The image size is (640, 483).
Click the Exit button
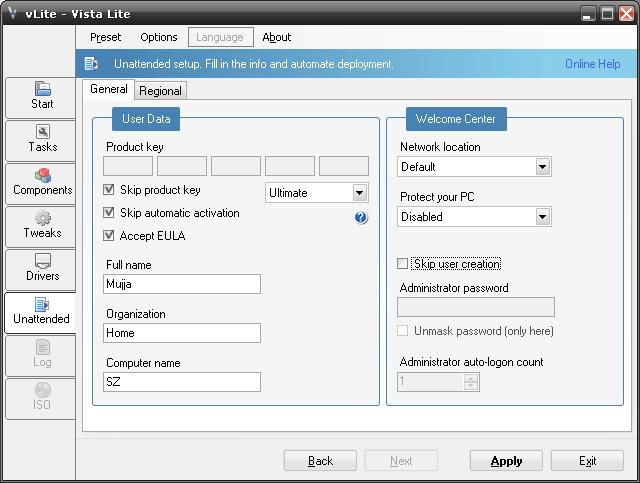(587, 461)
